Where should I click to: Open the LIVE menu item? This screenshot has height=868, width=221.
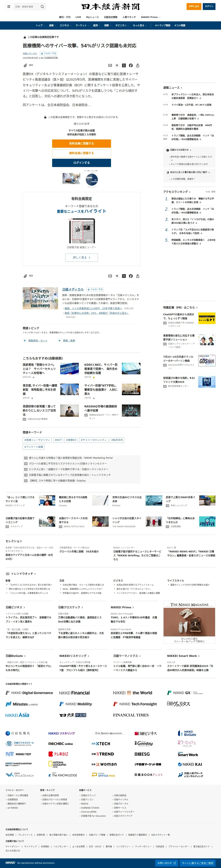coord(78,17)
